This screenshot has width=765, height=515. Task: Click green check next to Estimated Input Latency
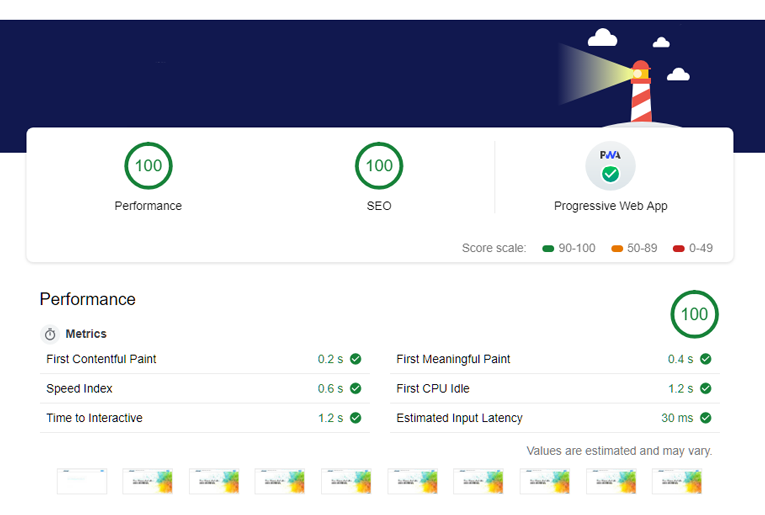pyautogui.click(x=705, y=418)
